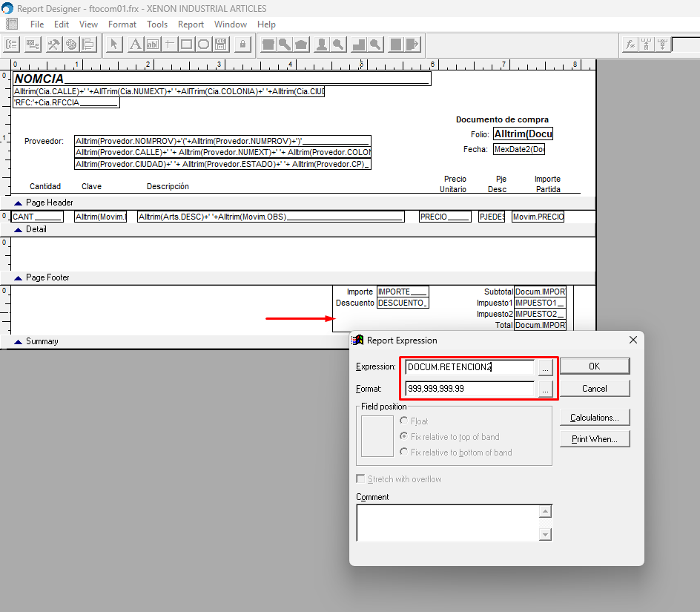Viewport: 700px width, 612px height.
Task: Click the Comment box scroll up arrow
Action: (x=546, y=512)
